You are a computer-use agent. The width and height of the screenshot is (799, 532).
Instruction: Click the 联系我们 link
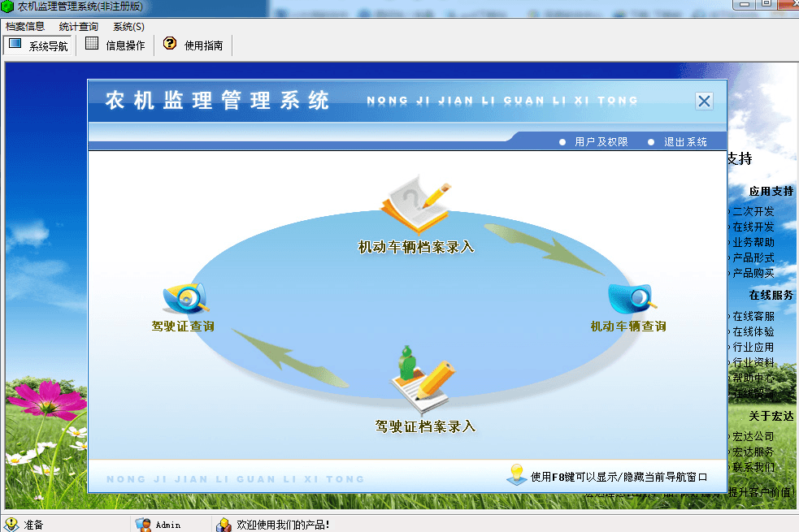tap(753, 467)
